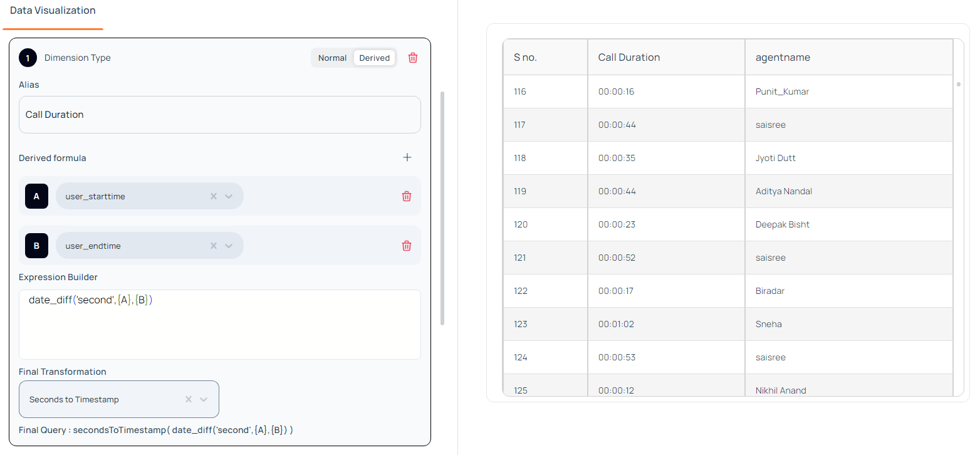
Task: Click the Alias input field
Action: point(219,115)
